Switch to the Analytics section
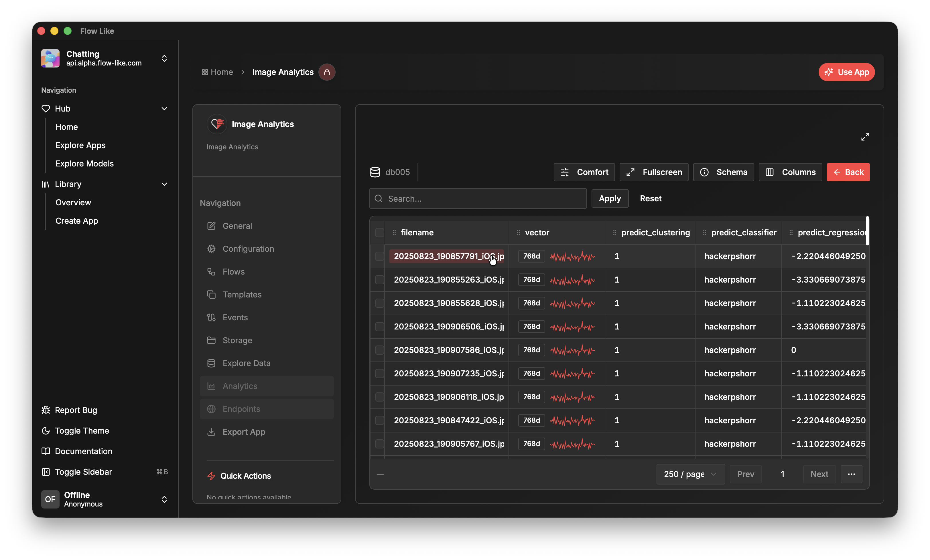930x560 pixels. (240, 386)
